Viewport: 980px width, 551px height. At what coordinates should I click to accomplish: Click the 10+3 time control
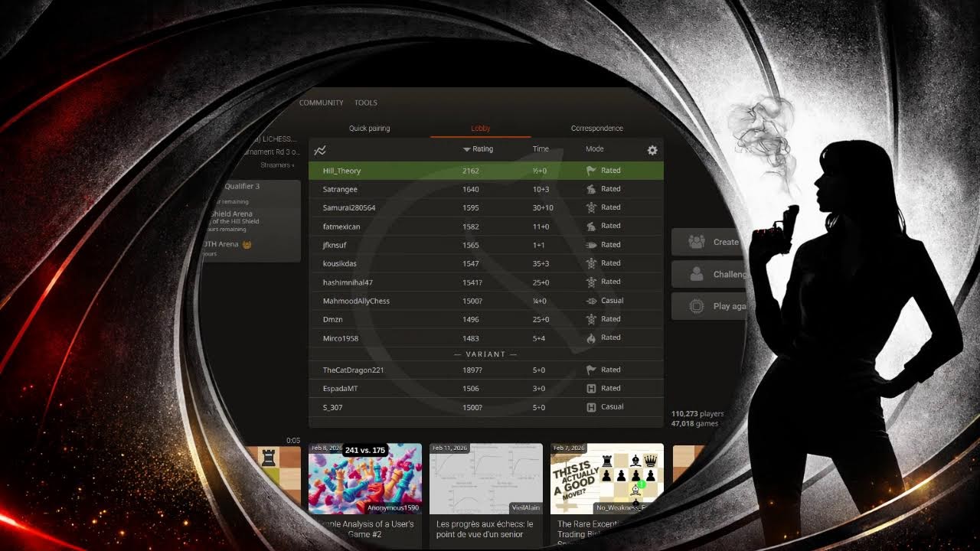point(541,189)
